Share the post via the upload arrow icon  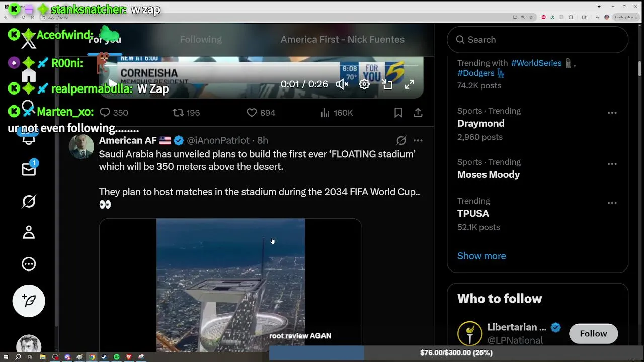pos(418,113)
